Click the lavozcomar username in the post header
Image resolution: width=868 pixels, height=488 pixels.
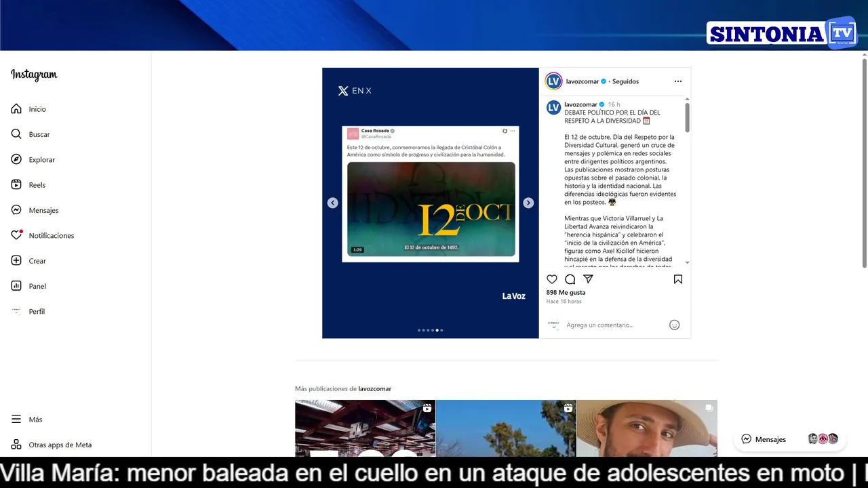tap(583, 81)
